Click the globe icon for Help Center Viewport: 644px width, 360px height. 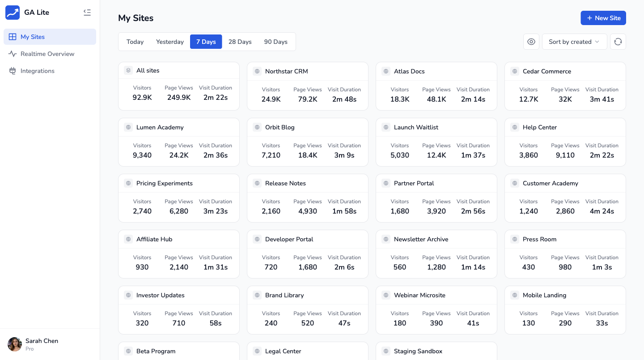pyautogui.click(x=515, y=127)
